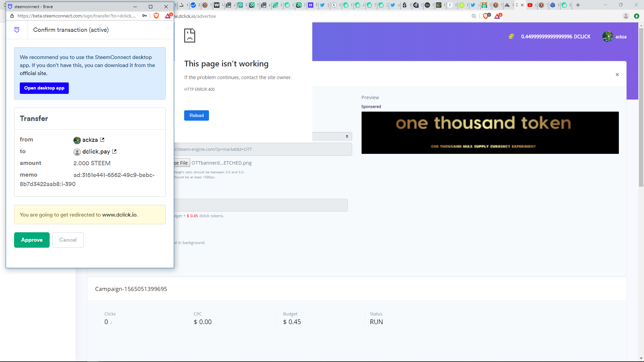The width and height of the screenshot is (644, 362).
Task: Approve the 2.000 STEEM transfer
Action: (x=32, y=240)
